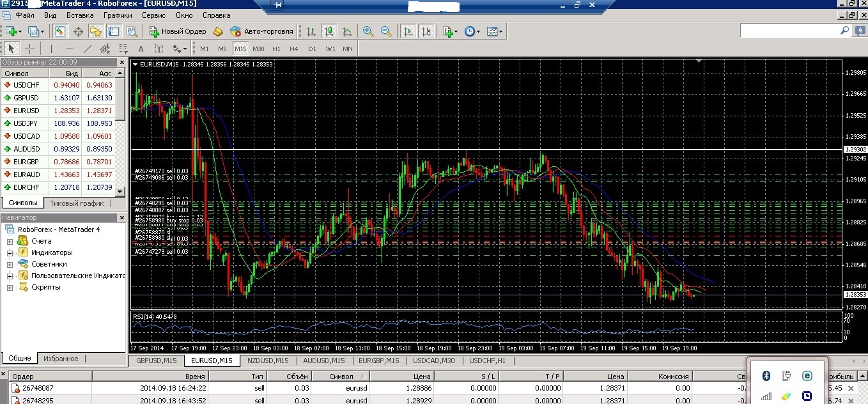Select the Crosshair tool
This screenshot has height=404, width=868.
click(x=29, y=49)
